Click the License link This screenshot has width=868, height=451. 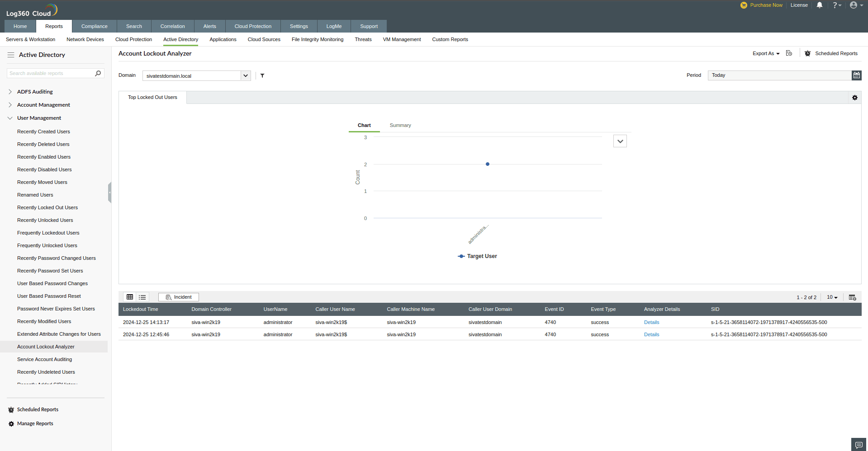(x=799, y=5)
